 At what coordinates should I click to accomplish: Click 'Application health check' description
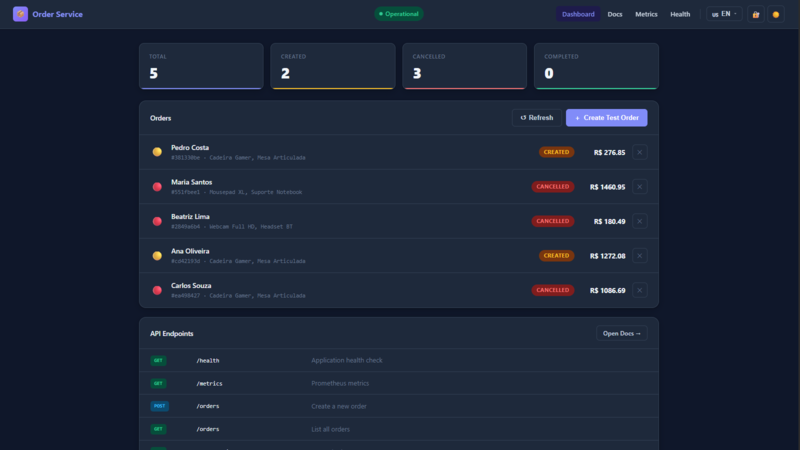pos(346,360)
